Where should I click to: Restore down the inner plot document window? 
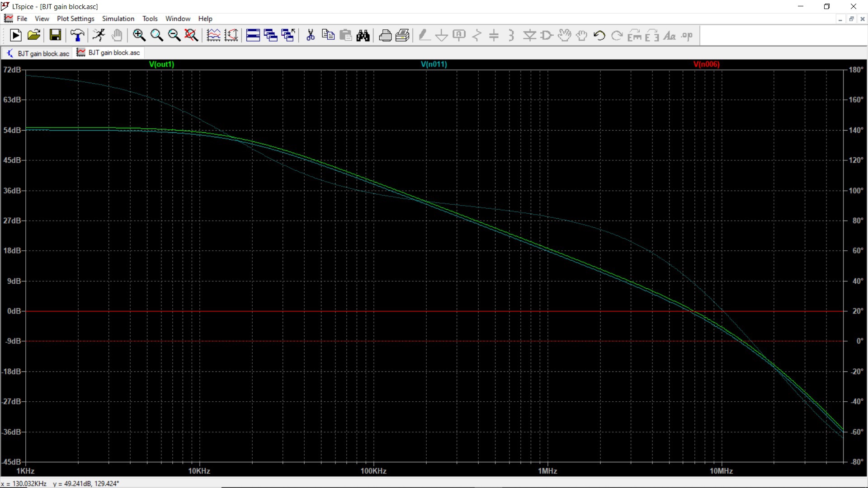pos(852,19)
